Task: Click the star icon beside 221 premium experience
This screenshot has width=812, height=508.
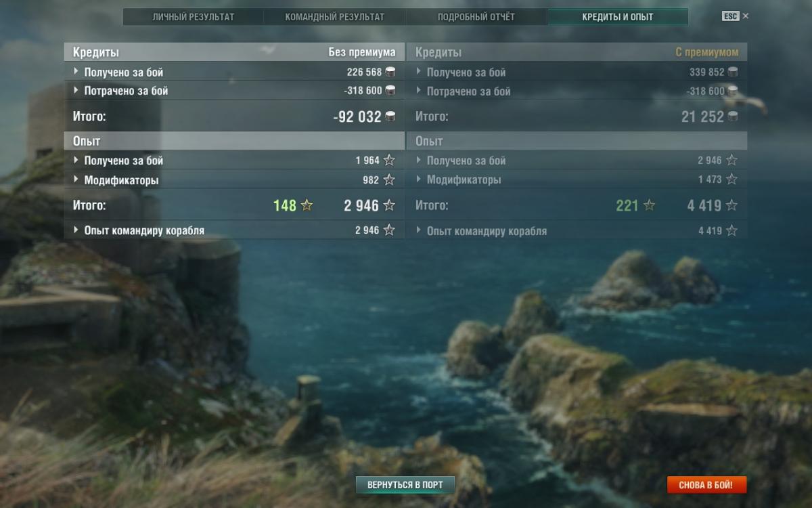Action: coord(649,205)
